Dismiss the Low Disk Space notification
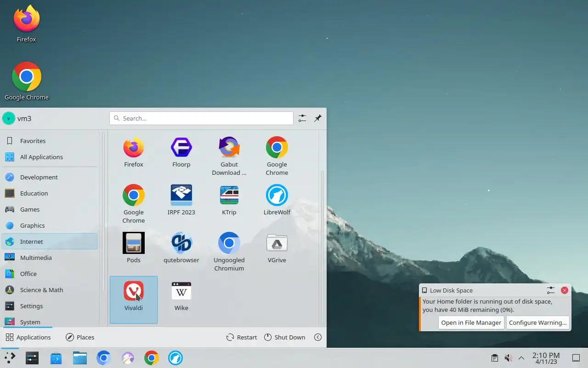 click(x=565, y=290)
